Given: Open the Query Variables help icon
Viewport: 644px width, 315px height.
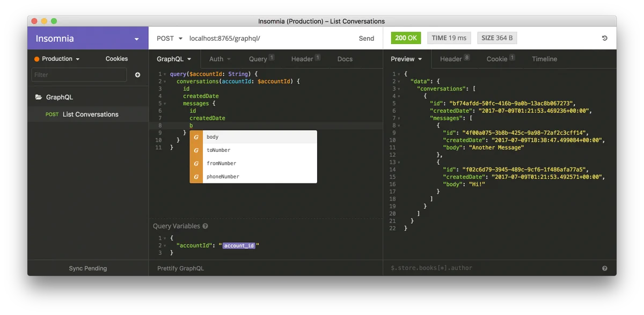Looking at the screenshot, I should click(x=206, y=226).
